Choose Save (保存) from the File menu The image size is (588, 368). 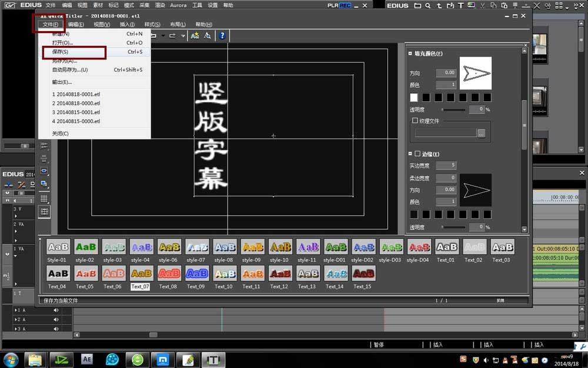[x=94, y=52]
